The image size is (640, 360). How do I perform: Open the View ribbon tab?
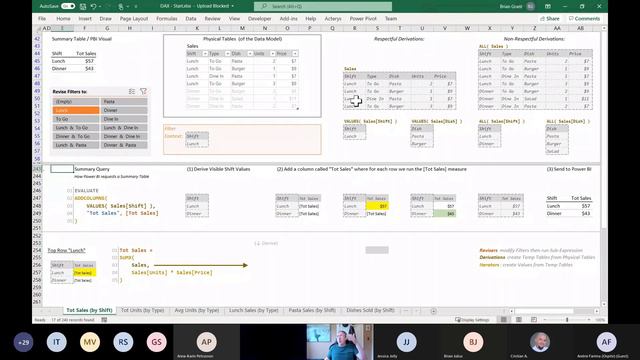(234, 18)
